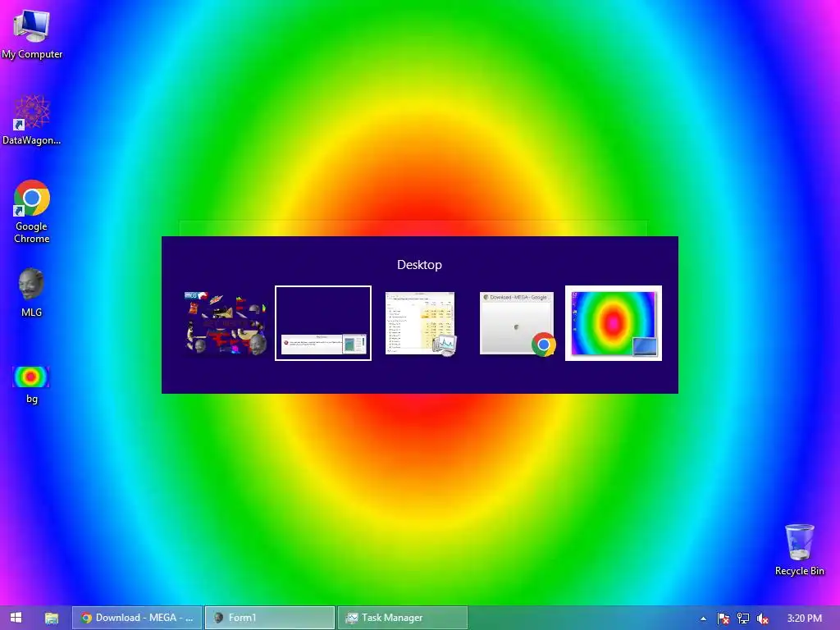Open the MLG desktop icon
The width and height of the screenshot is (840, 630).
(32, 293)
